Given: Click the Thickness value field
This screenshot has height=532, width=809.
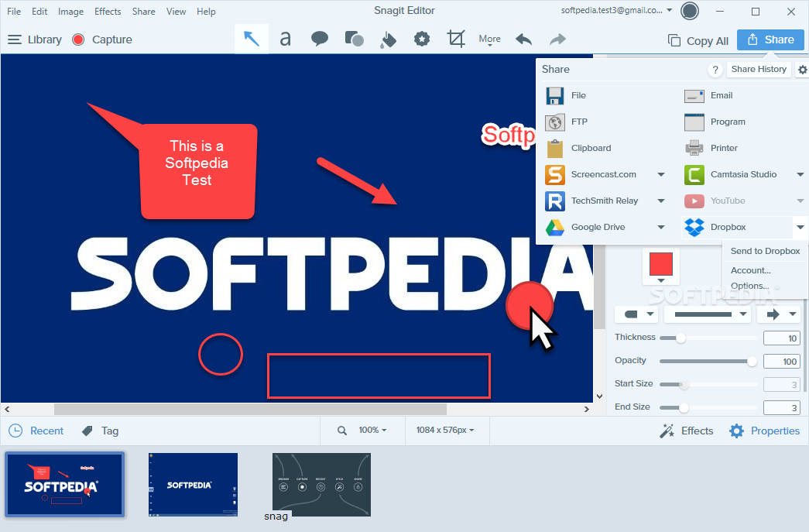Looking at the screenshot, I should click(782, 338).
